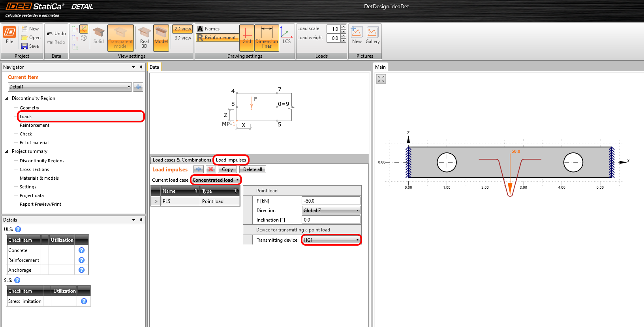Click the F [kN] input field
The height and width of the screenshot is (327, 644).
click(330, 201)
